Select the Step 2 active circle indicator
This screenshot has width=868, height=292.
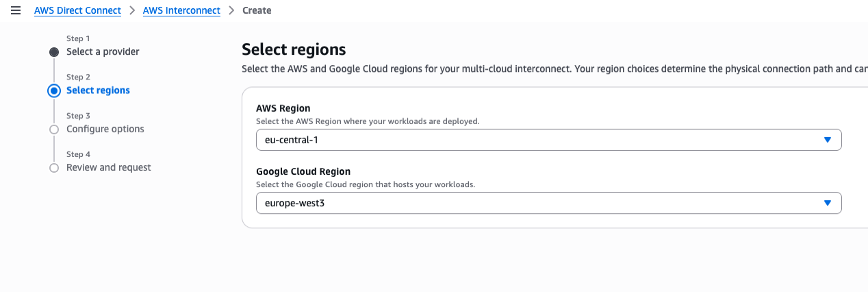pos(54,90)
